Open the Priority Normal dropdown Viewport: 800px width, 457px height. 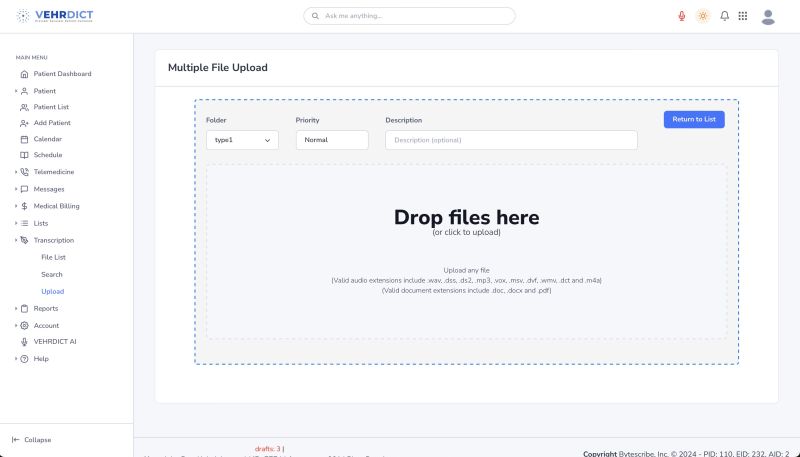pos(332,140)
